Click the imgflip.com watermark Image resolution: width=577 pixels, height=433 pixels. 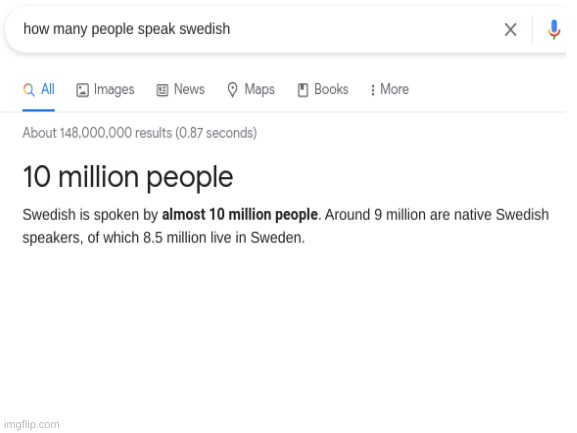(x=32, y=424)
